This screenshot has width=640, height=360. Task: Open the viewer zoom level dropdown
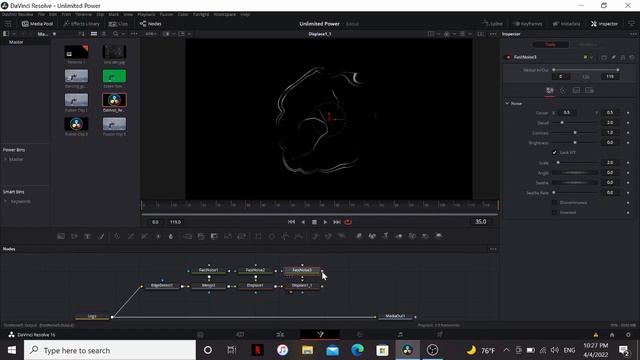[x=151, y=34]
